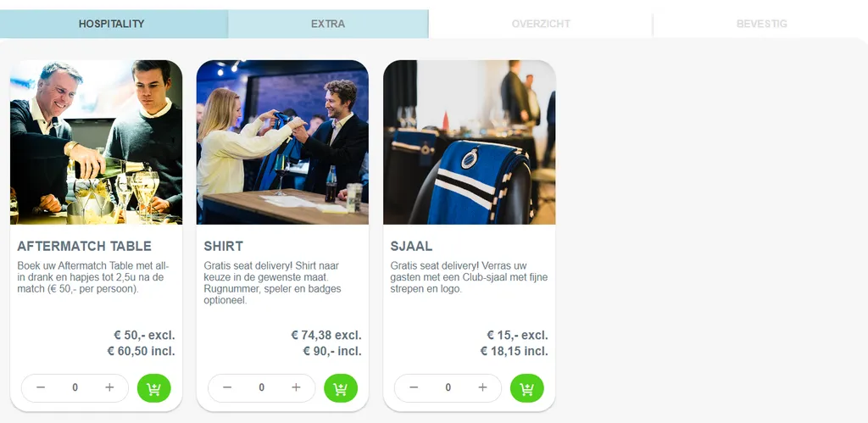
Task: Add Sjaal to shopping cart
Action: [x=527, y=388]
